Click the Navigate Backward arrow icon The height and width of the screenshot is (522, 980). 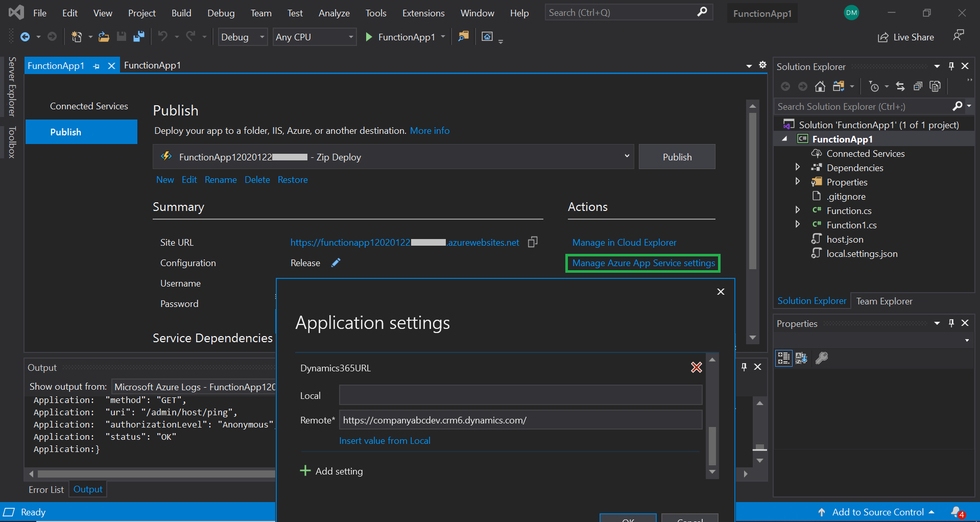click(25, 37)
